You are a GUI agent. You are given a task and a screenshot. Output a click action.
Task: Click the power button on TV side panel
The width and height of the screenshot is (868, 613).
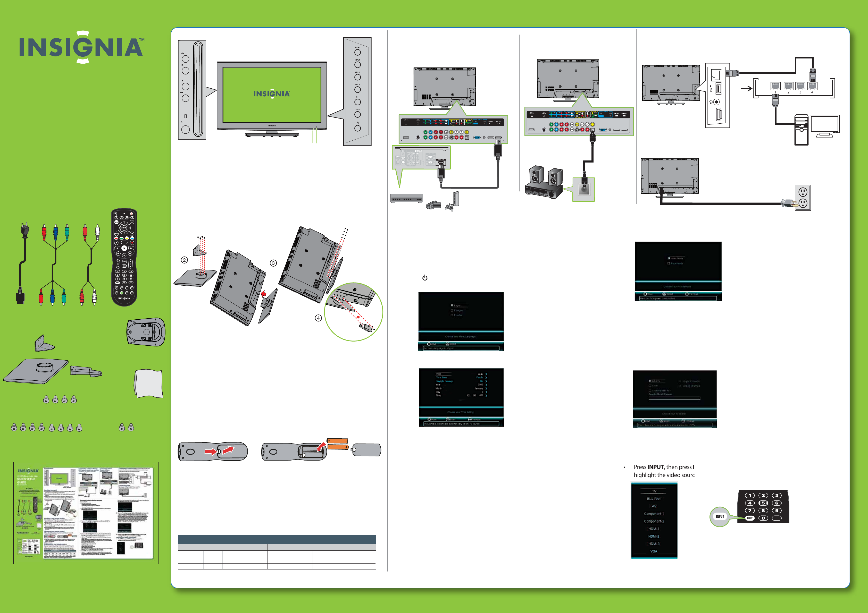pos(357,128)
